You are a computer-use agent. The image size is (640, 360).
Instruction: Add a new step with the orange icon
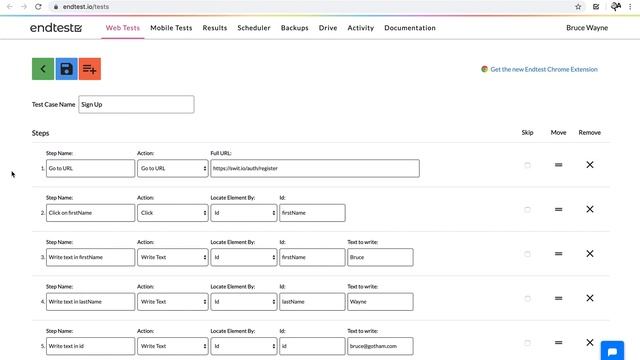click(90, 69)
